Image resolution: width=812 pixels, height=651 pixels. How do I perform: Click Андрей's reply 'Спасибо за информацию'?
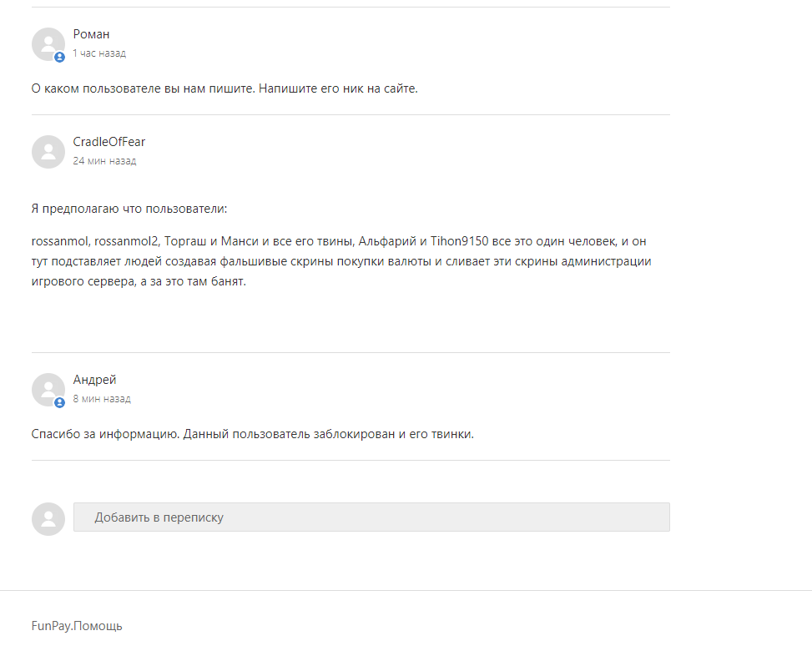(252, 434)
